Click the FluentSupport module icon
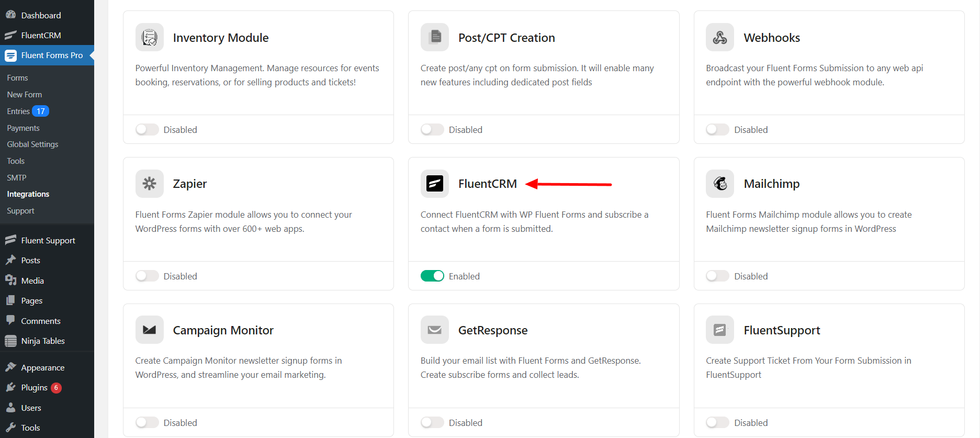Screen dimensions: 980x438 (719, 330)
